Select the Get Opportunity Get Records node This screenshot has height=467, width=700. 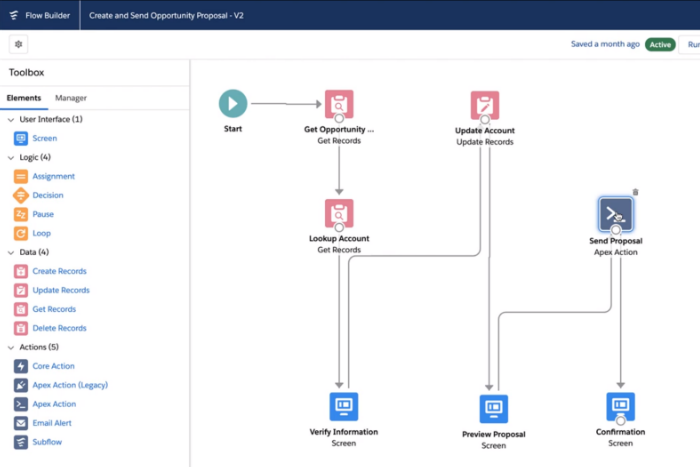tap(339, 104)
